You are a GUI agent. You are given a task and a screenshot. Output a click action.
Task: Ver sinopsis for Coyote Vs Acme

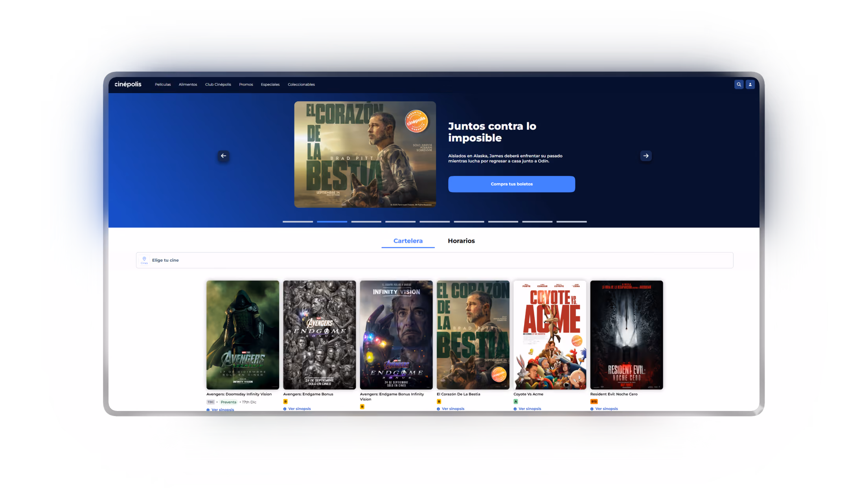coord(527,409)
